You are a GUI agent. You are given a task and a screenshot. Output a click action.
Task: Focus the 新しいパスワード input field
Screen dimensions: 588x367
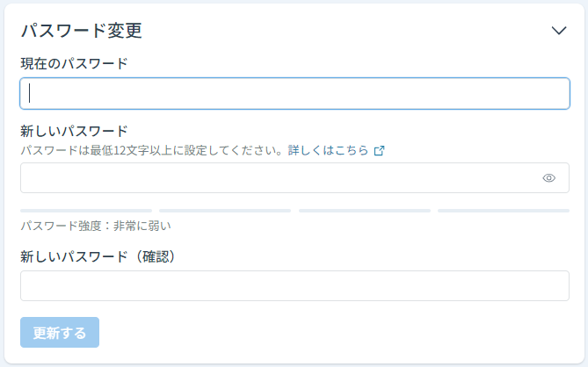[x=294, y=178]
